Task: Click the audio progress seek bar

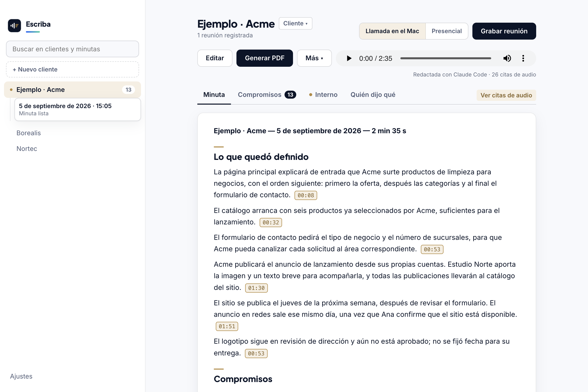Action: (x=445, y=58)
